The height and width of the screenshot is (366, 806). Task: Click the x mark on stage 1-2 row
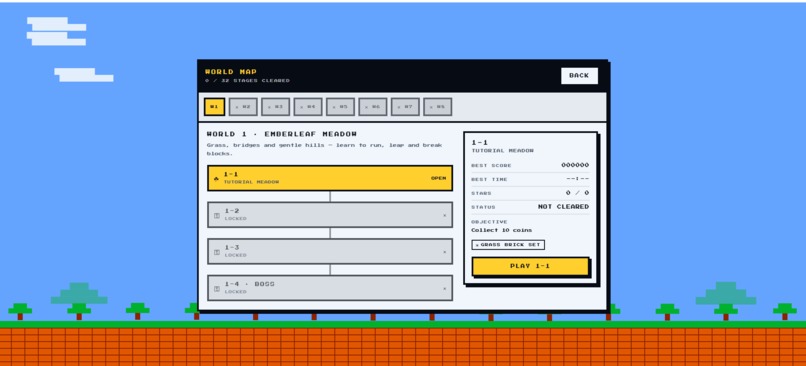click(x=445, y=215)
